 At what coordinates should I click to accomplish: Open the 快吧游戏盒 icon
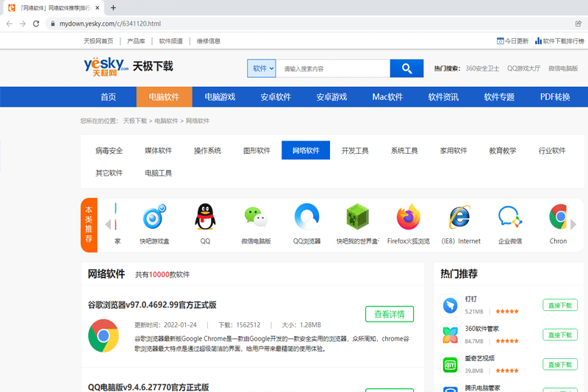tap(154, 217)
